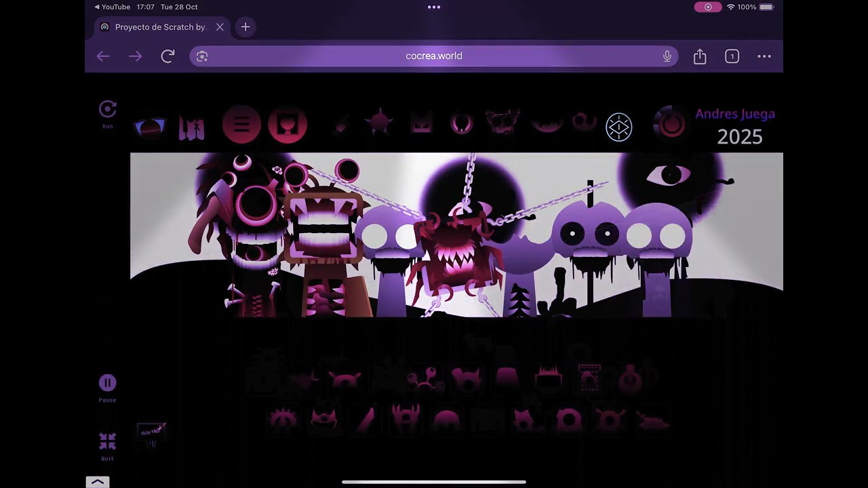Expand the bottom-left chevron tab
The height and width of the screenshot is (488, 868).
(98, 482)
